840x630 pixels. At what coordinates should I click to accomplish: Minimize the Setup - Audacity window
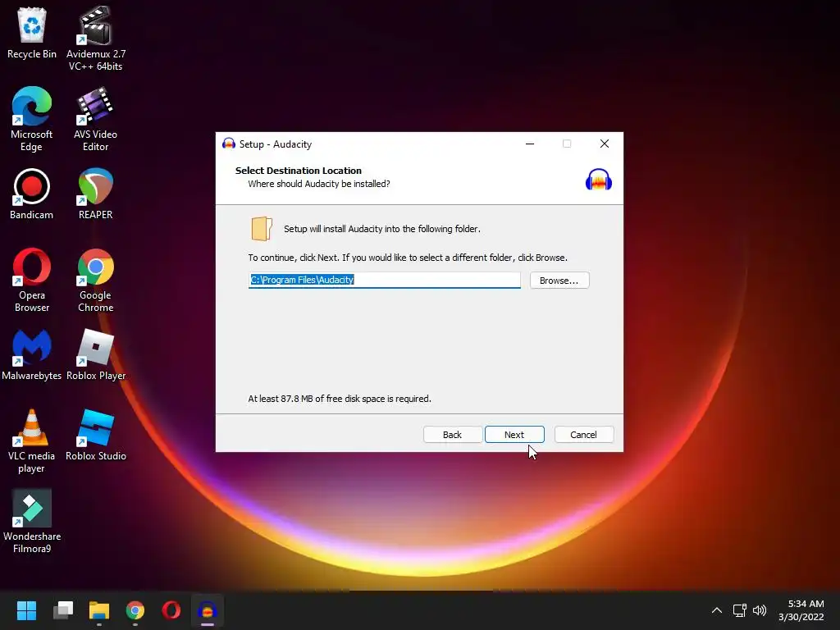pos(530,144)
